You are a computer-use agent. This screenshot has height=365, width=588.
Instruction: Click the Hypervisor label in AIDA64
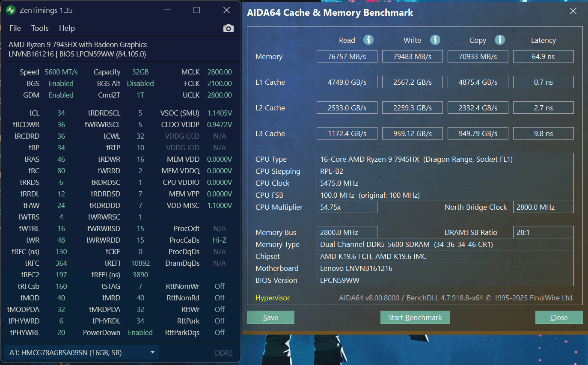pyautogui.click(x=273, y=298)
